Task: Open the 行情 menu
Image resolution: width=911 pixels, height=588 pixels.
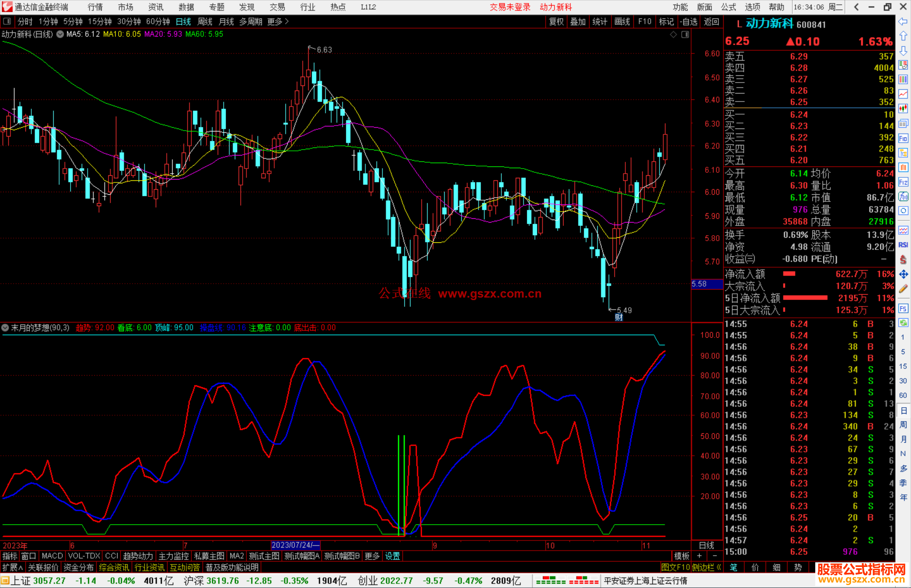Action: point(95,7)
